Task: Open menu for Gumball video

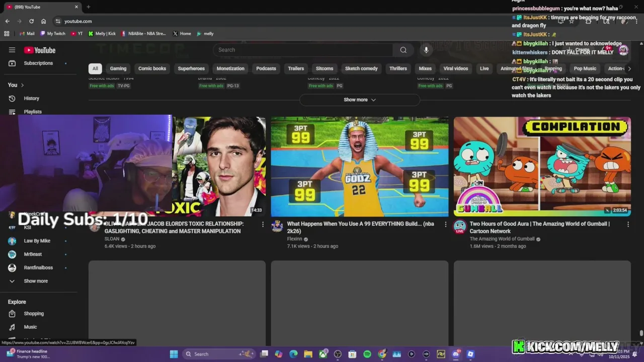Action: click(628, 224)
